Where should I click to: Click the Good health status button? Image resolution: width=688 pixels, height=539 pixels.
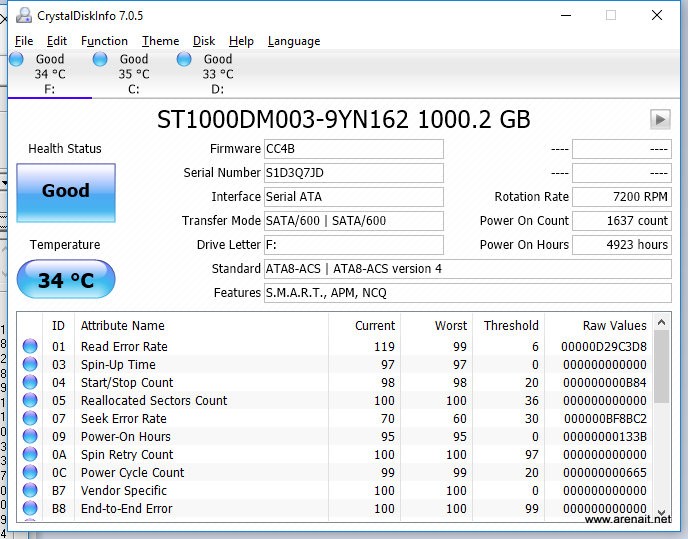[x=66, y=191]
